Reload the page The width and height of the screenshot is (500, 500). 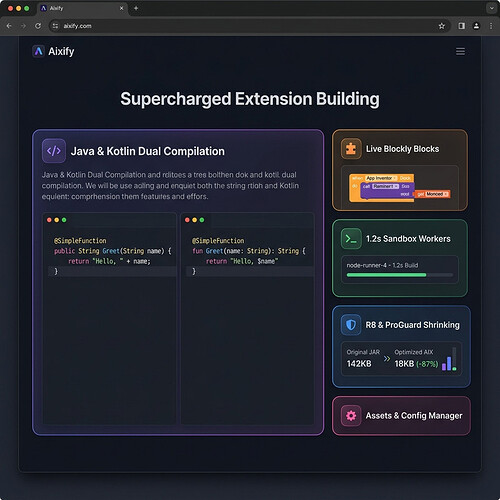point(38,26)
